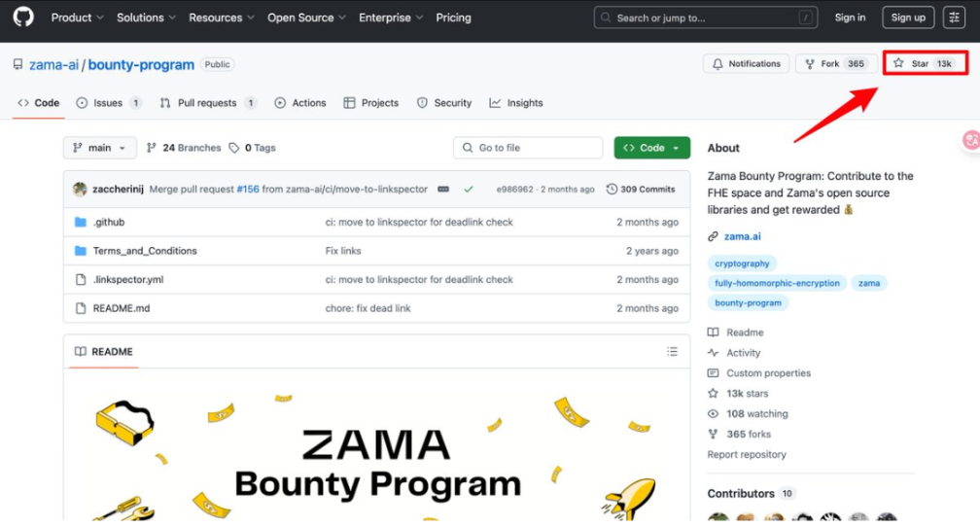980x527 pixels.
Task: Expand the Resources menu
Action: click(222, 18)
